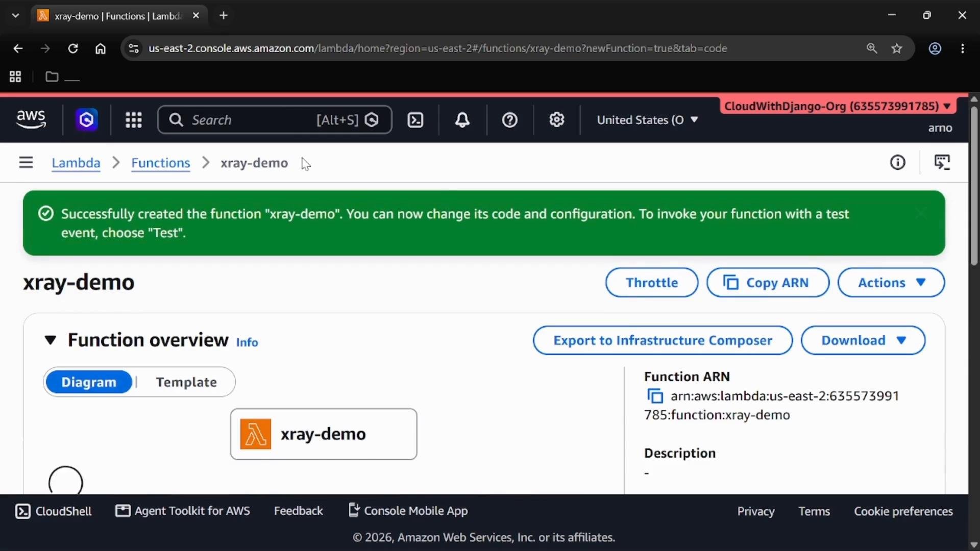This screenshot has width=980, height=551.
Task: Open the help question-mark menu
Action: (510, 120)
